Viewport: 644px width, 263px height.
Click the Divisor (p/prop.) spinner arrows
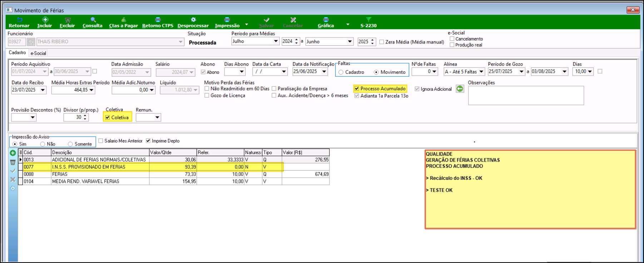85,117
